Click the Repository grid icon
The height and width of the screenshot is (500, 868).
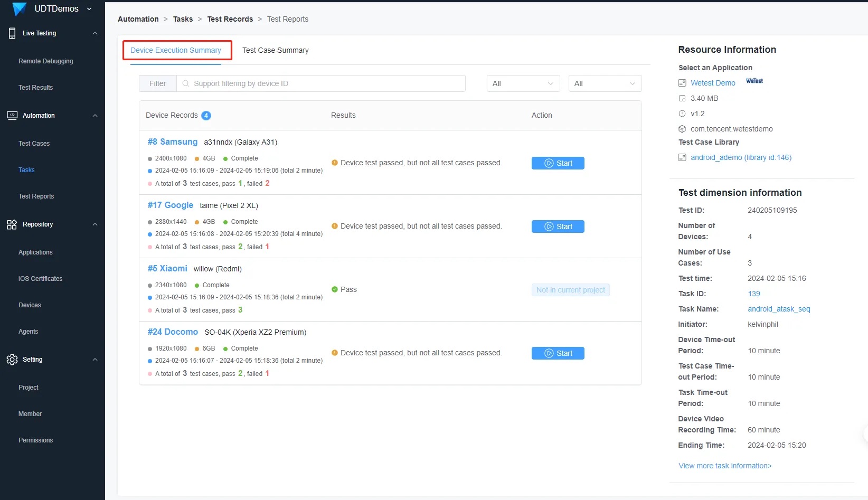coord(12,224)
